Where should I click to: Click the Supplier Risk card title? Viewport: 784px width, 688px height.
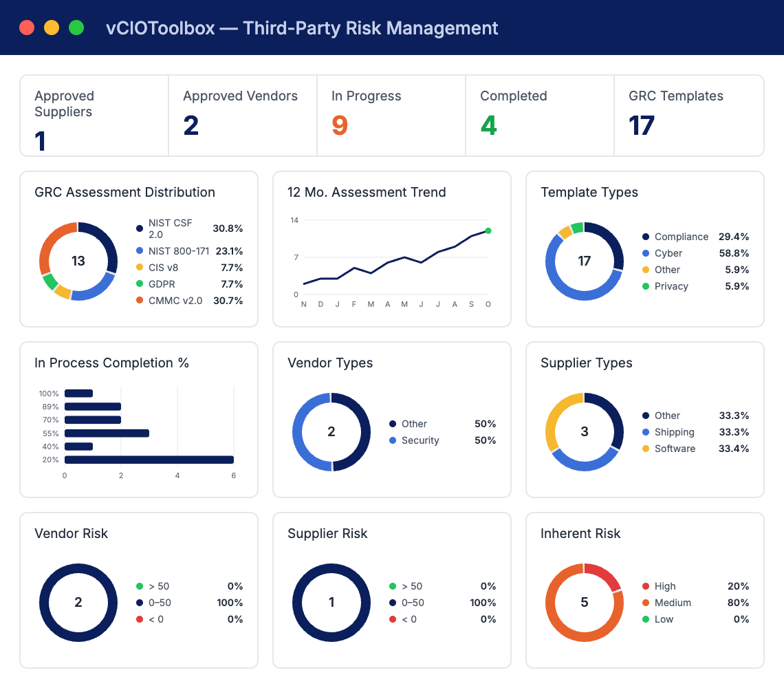pyautogui.click(x=327, y=533)
